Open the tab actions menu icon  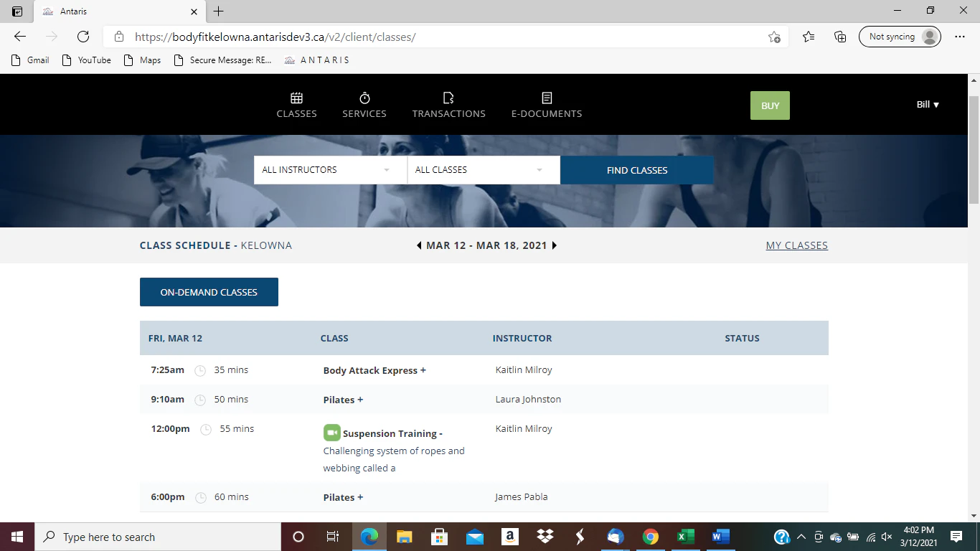click(x=17, y=11)
